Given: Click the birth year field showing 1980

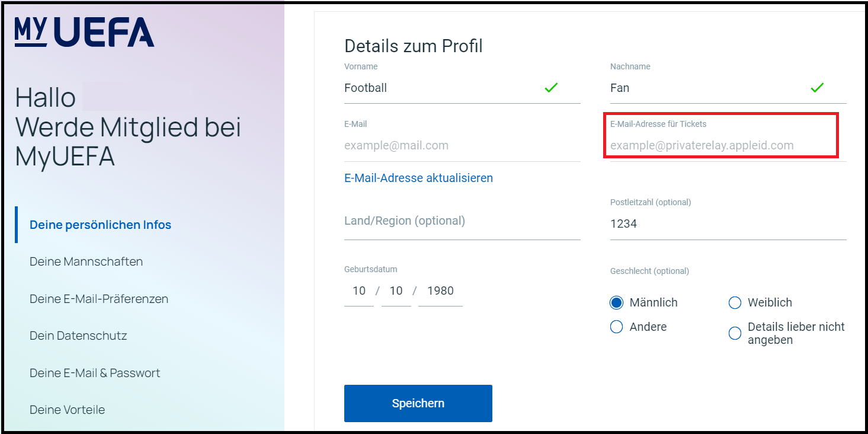Looking at the screenshot, I should click(x=440, y=291).
